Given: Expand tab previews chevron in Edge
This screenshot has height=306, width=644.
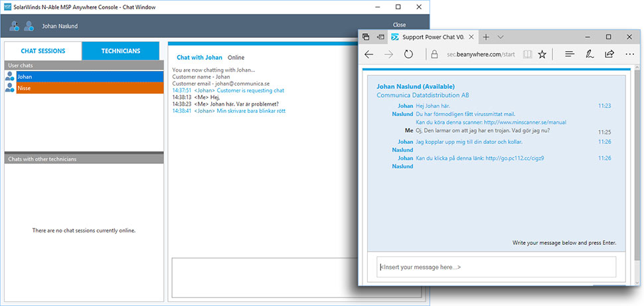Looking at the screenshot, I should coord(500,37).
